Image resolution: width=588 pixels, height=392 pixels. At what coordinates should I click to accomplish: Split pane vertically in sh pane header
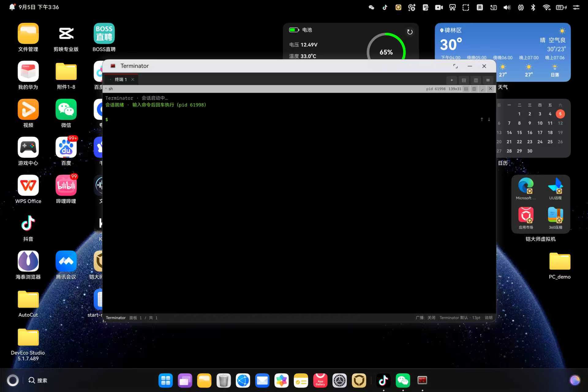(x=474, y=89)
